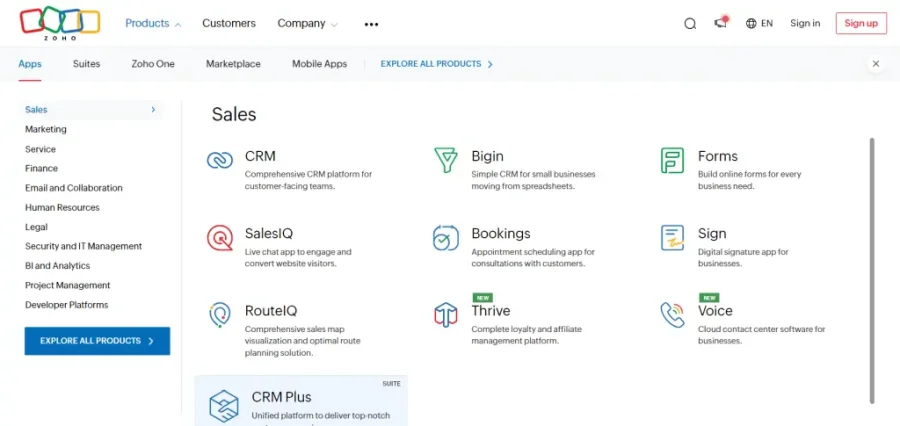
Task: Click the Sign digital signature icon
Action: point(672,238)
